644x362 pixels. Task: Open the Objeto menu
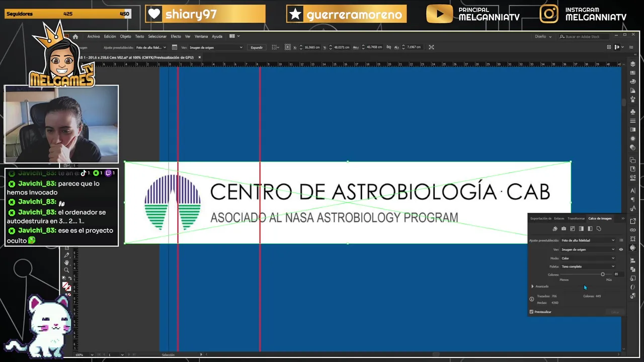coord(125,36)
